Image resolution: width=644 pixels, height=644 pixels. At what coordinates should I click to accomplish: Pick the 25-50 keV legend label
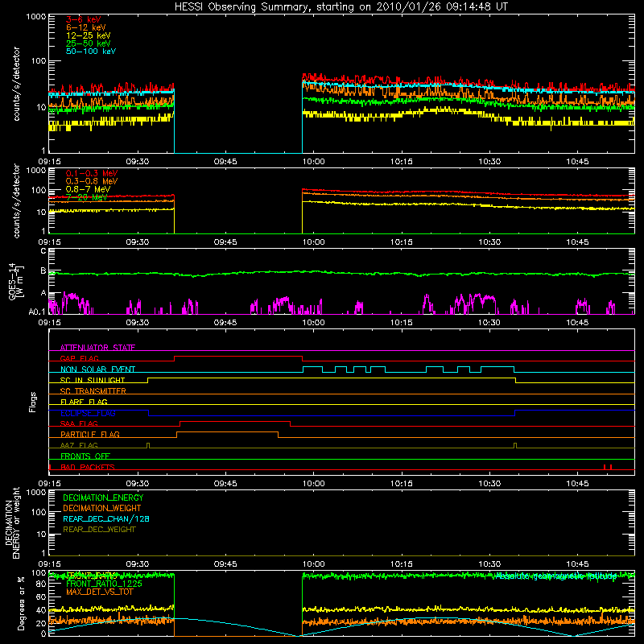tap(88, 43)
